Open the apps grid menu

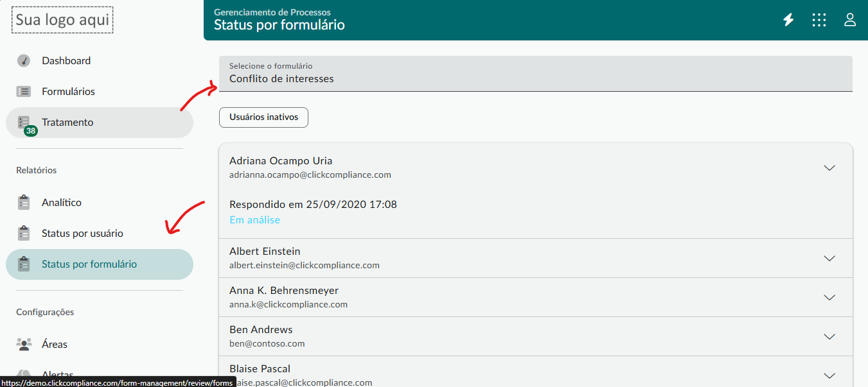pos(819,20)
